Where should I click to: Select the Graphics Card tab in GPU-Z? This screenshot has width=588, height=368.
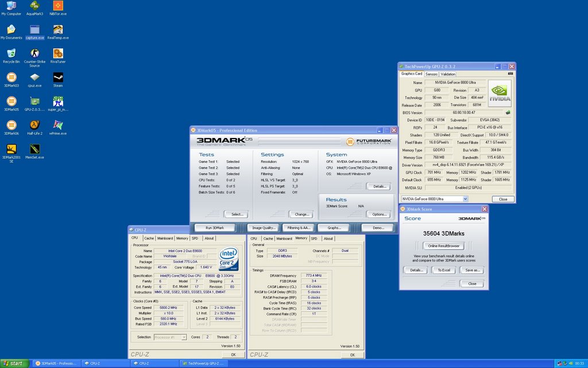click(x=411, y=74)
